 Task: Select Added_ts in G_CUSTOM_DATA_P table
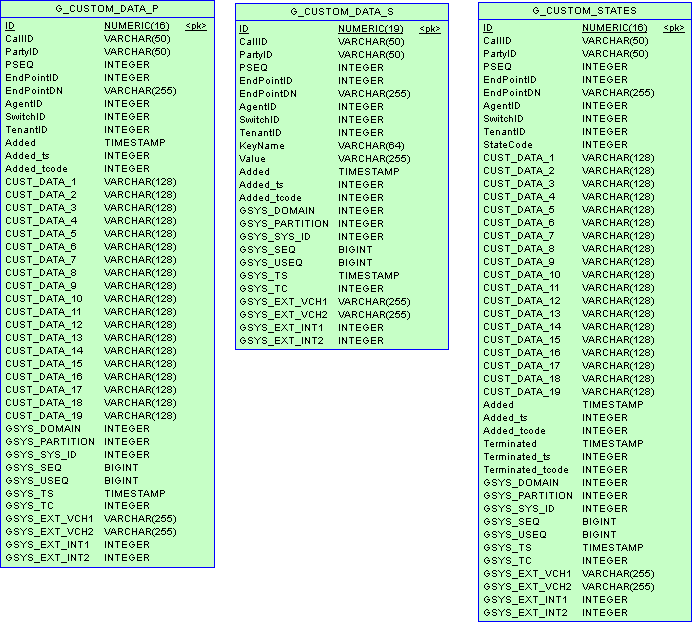click(x=27, y=156)
